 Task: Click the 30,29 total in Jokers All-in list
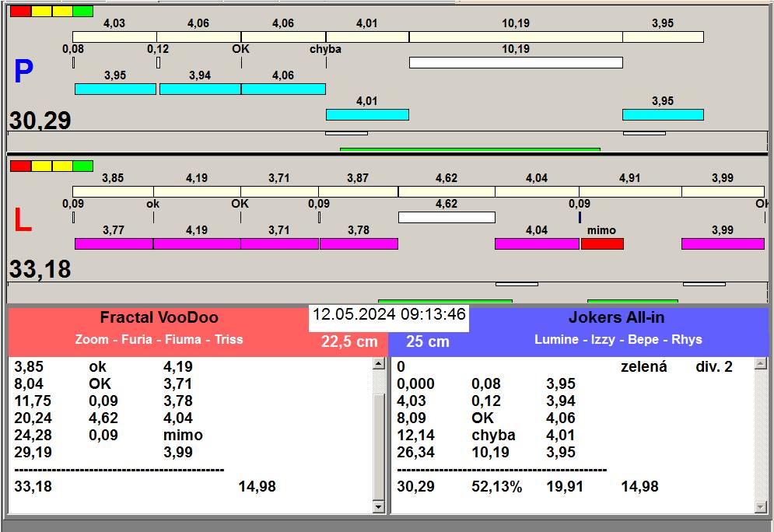(x=415, y=487)
